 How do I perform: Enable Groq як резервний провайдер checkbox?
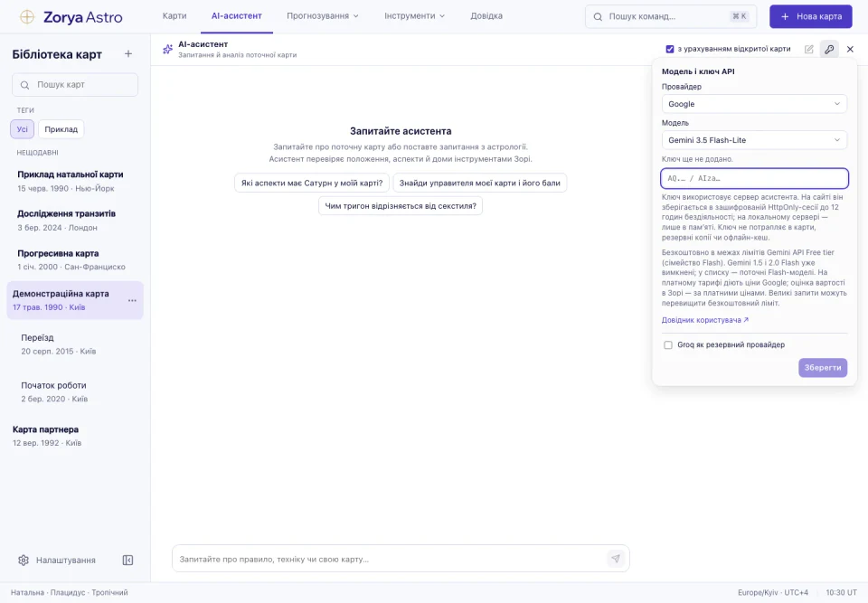(x=668, y=345)
